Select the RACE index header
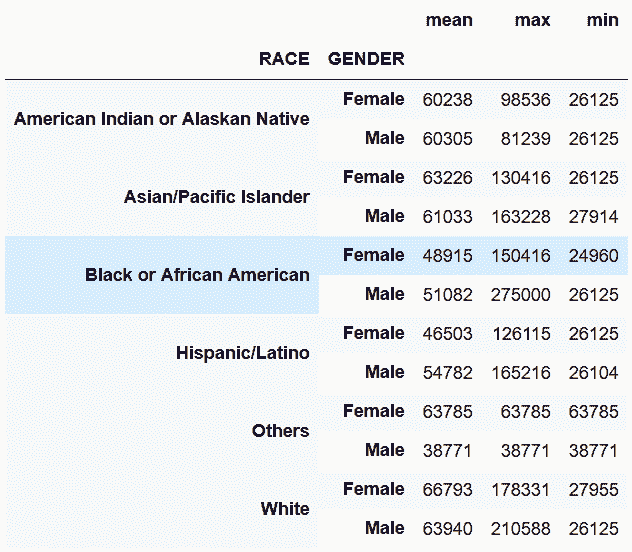Viewport: 632px width, 552px height. [284, 59]
